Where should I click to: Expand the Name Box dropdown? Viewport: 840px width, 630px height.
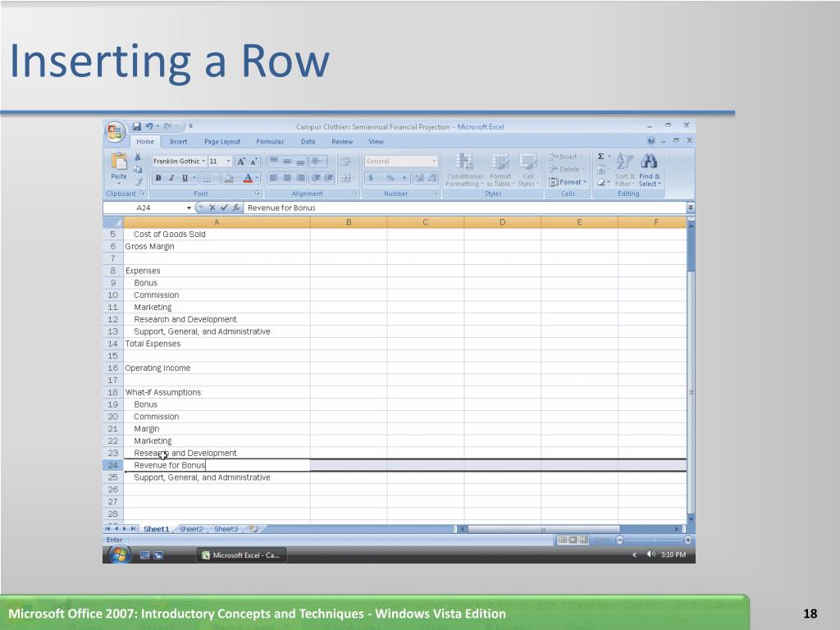pos(189,208)
